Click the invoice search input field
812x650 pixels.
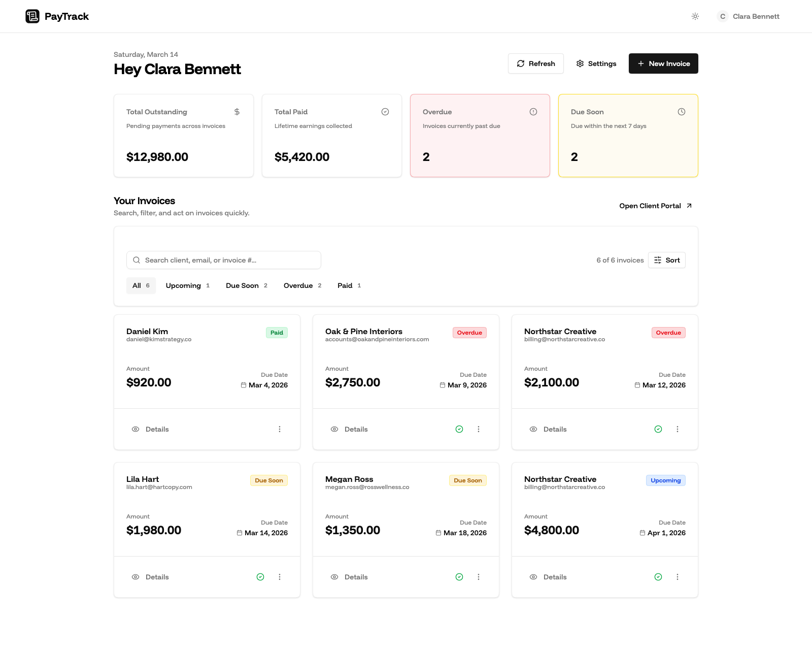point(223,259)
